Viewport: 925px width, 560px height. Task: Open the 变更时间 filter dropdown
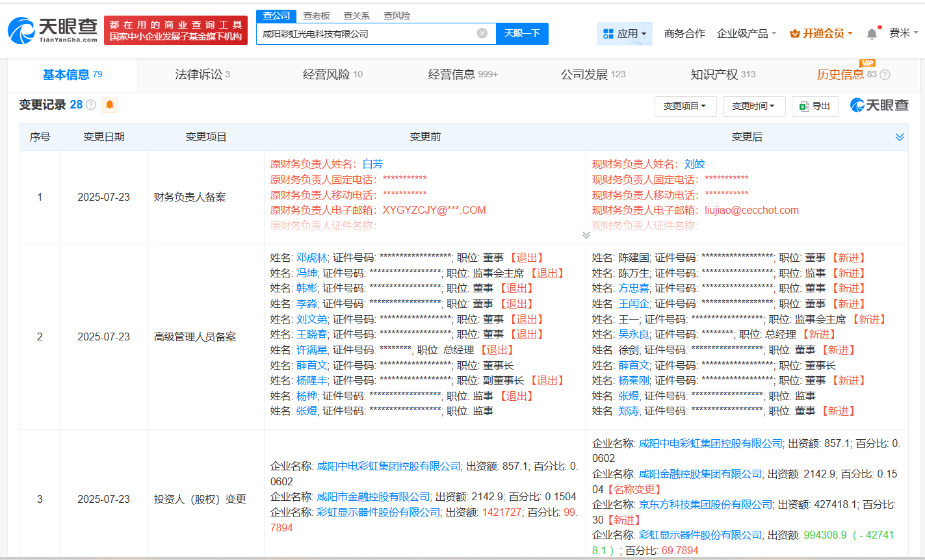tap(753, 106)
